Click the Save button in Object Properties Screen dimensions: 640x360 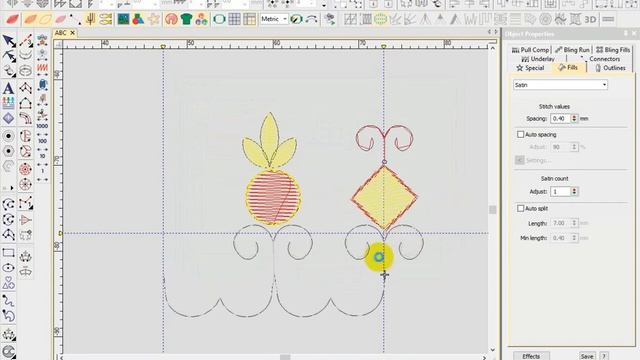tap(587, 356)
